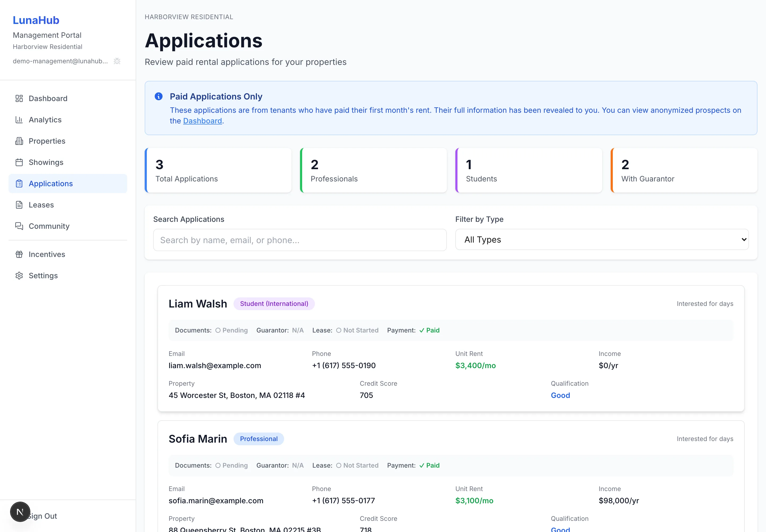This screenshot has width=766, height=532.
Task: Click the 705 credit score
Action: 366,395
